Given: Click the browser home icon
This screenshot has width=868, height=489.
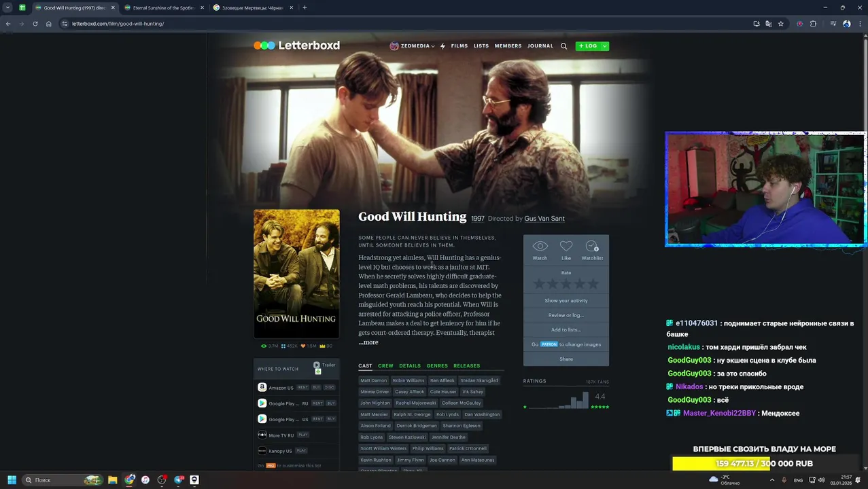Looking at the screenshot, I should click(x=49, y=24).
